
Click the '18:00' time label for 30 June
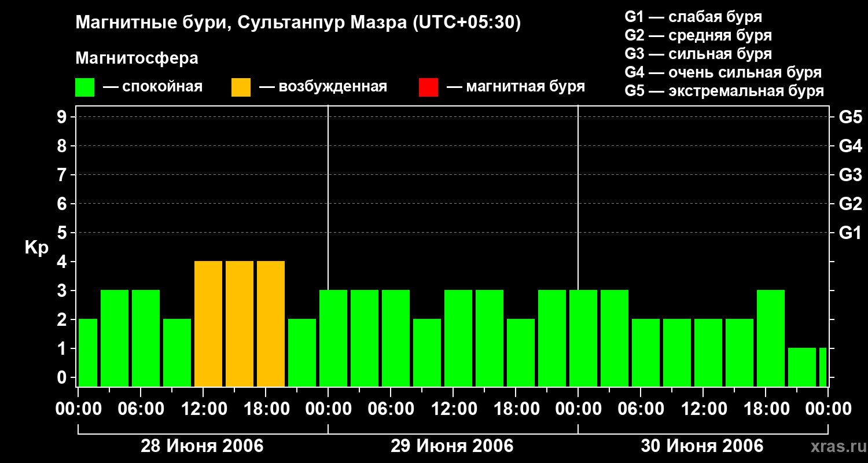point(766,409)
